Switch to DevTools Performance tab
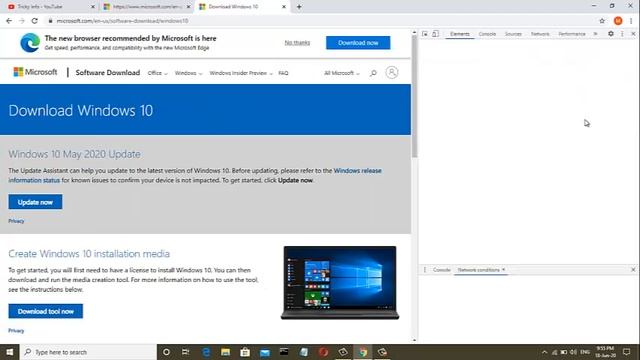Screen dimensions: 640x360 tap(572, 34)
